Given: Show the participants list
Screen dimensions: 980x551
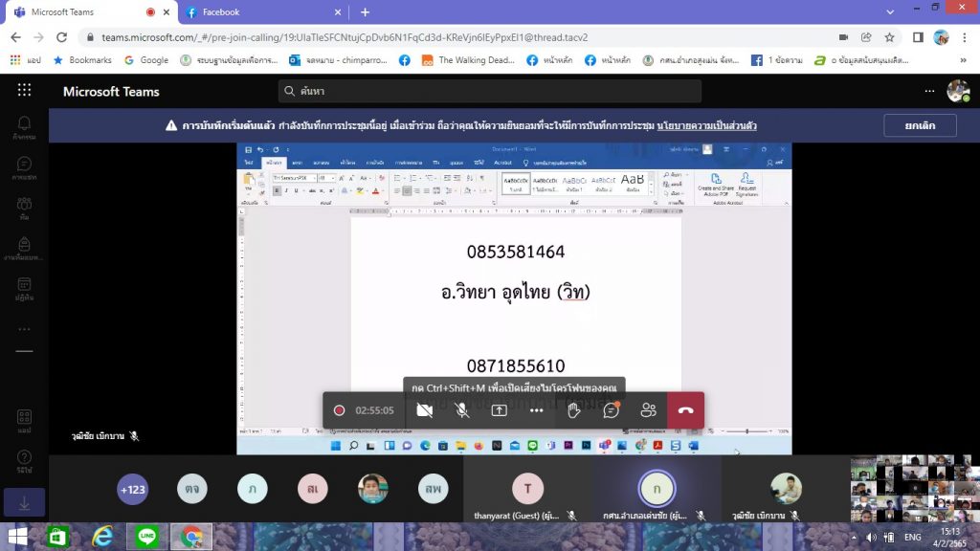Looking at the screenshot, I should coord(649,410).
